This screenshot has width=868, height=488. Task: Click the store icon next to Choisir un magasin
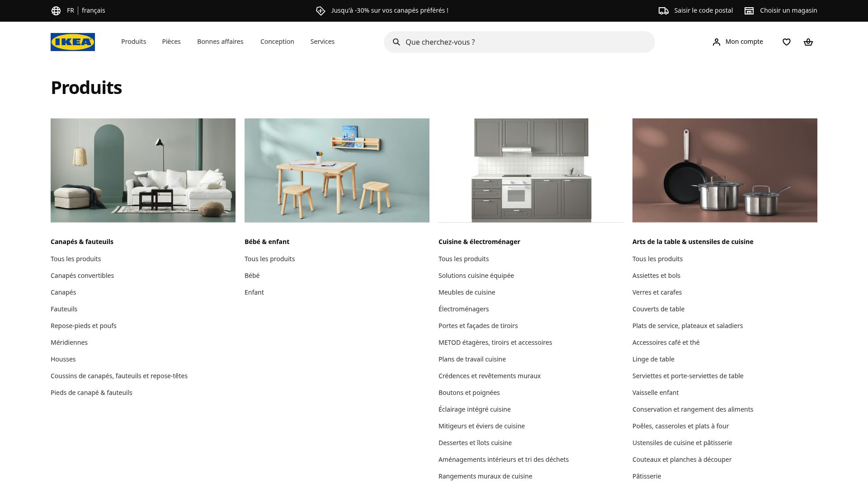[x=749, y=10]
